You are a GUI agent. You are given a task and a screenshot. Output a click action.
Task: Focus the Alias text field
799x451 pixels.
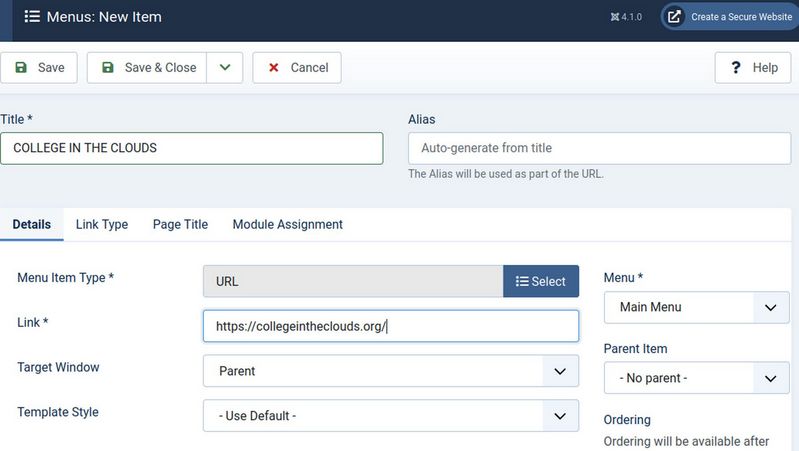click(599, 148)
